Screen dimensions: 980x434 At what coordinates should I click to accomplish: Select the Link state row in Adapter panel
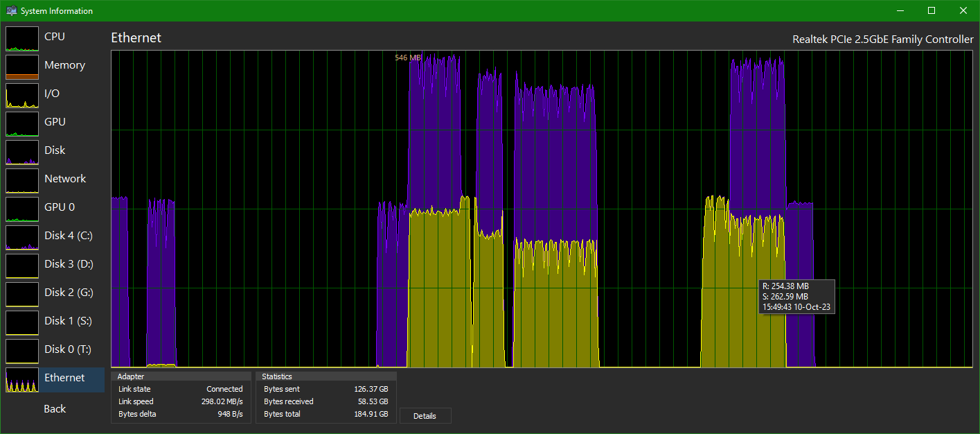coord(180,389)
